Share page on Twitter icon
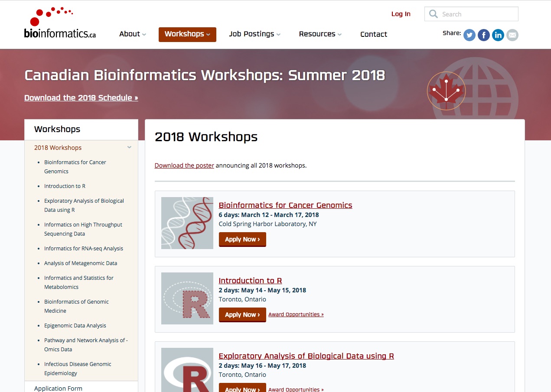Screen dimensions: 551x392 pos(469,35)
